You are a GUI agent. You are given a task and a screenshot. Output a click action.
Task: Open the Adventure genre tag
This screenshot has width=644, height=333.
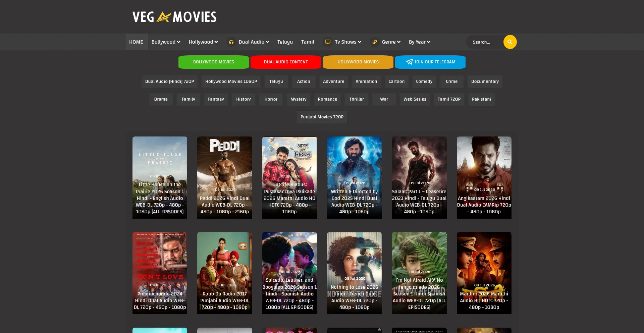(333, 81)
